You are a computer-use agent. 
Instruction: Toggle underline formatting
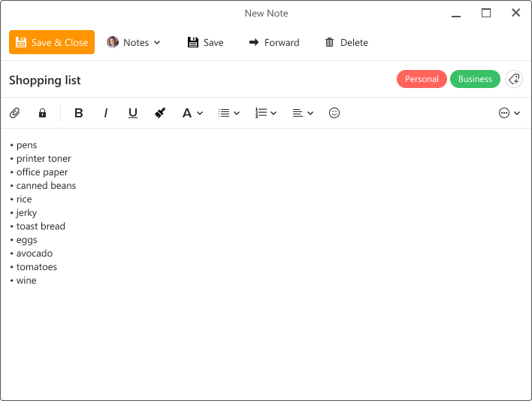[133, 113]
